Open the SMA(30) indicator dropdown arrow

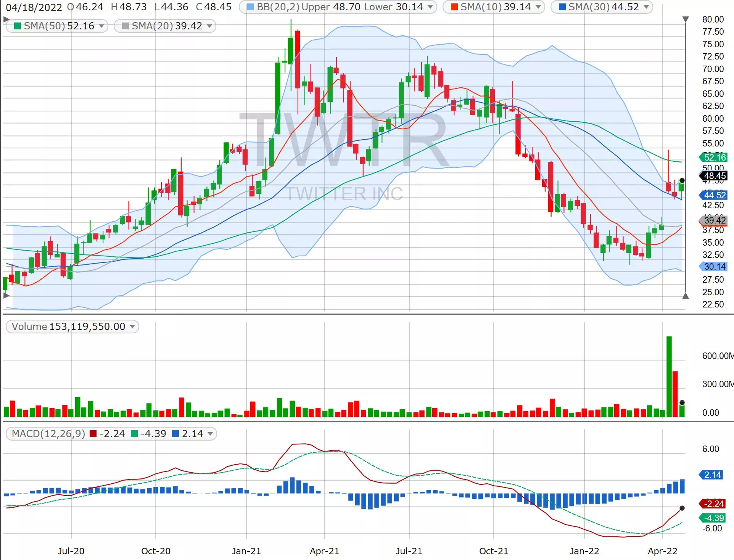646,7
